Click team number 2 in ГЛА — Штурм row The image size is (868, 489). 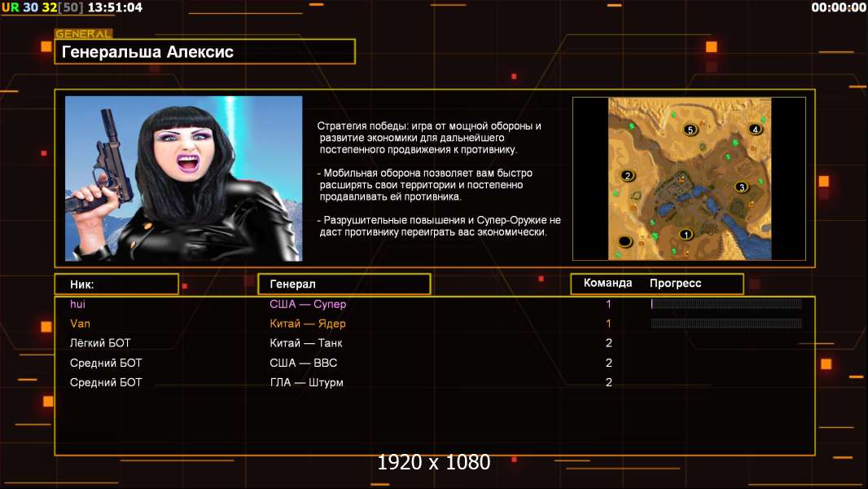609,382
